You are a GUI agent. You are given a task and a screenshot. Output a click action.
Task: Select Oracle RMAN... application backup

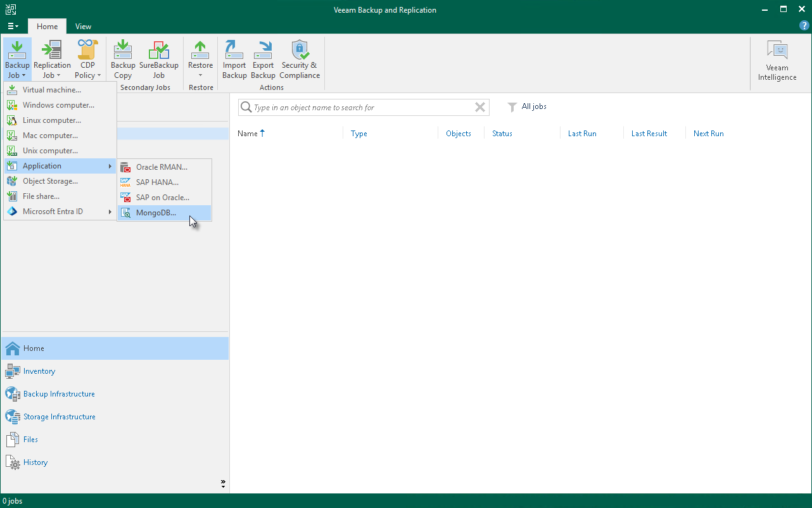(x=165, y=167)
